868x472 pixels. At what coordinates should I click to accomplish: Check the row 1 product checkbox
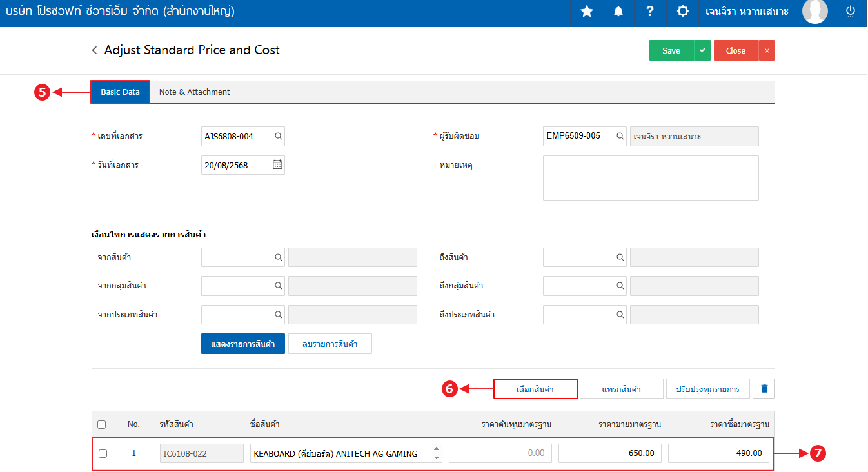click(103, 453)
